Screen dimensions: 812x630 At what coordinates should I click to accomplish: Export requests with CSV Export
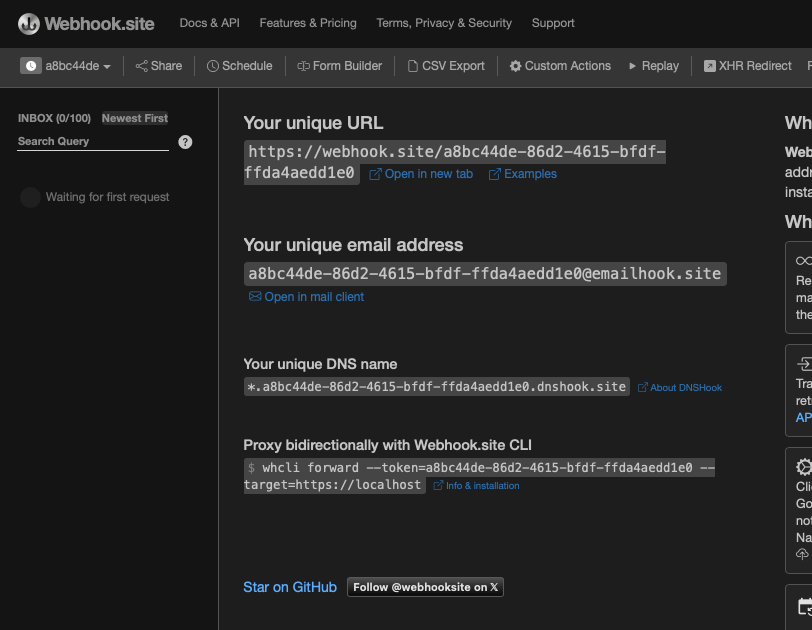click(446, 66)
